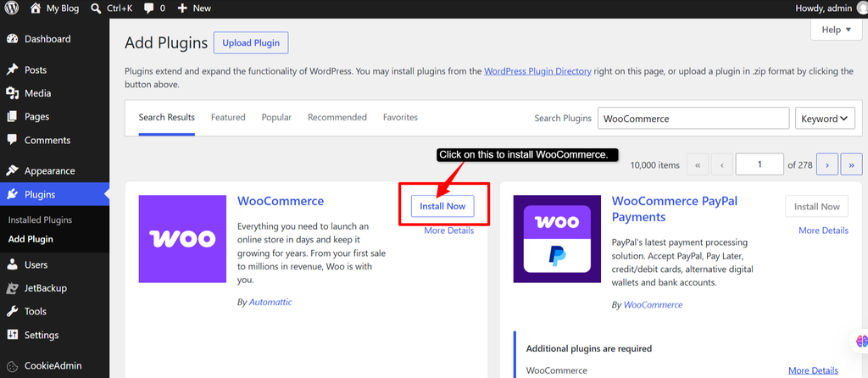Screen dimensions: 868x378
Task: Click the CookieAdmin cookie icon
Action: (12, 366)
